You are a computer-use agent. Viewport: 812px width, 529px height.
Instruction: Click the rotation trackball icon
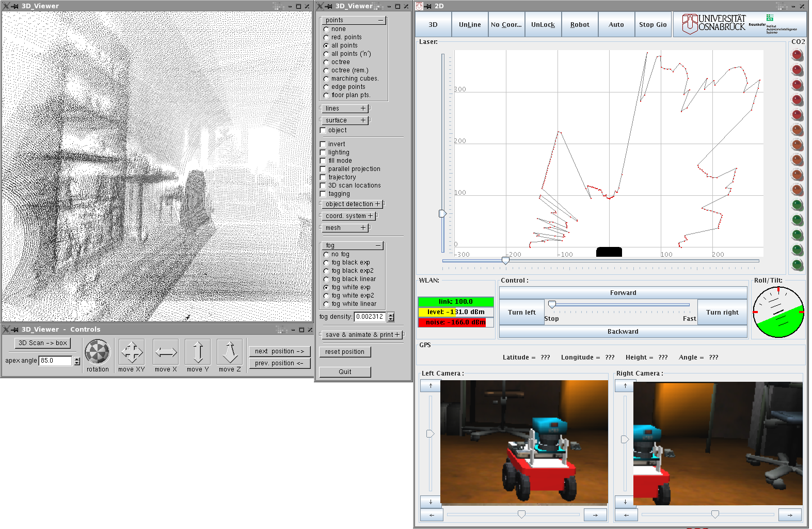pos(98,352)
